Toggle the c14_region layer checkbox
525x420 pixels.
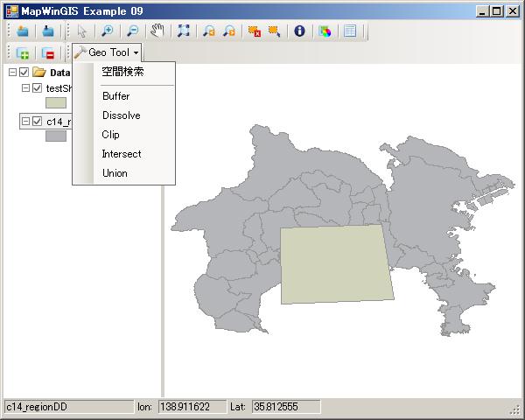37,122
